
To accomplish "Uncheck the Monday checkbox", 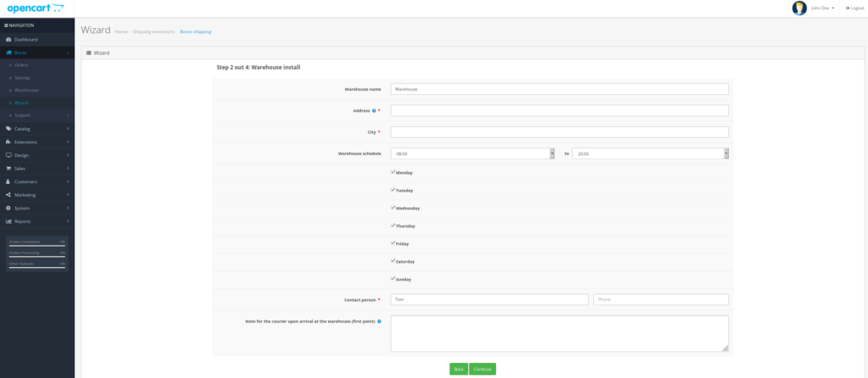I will pos(392,172).
